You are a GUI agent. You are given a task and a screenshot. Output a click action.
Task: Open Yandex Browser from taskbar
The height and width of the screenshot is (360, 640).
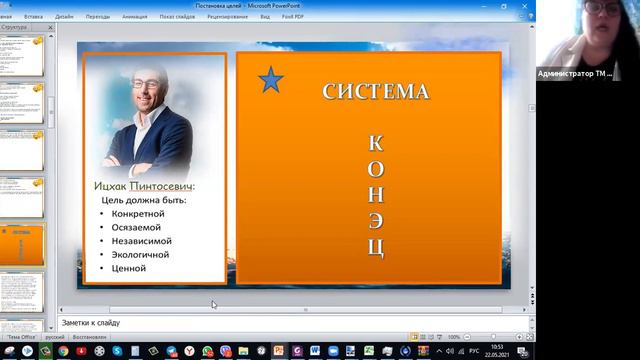pyautogui.click(x=189, y=351)
